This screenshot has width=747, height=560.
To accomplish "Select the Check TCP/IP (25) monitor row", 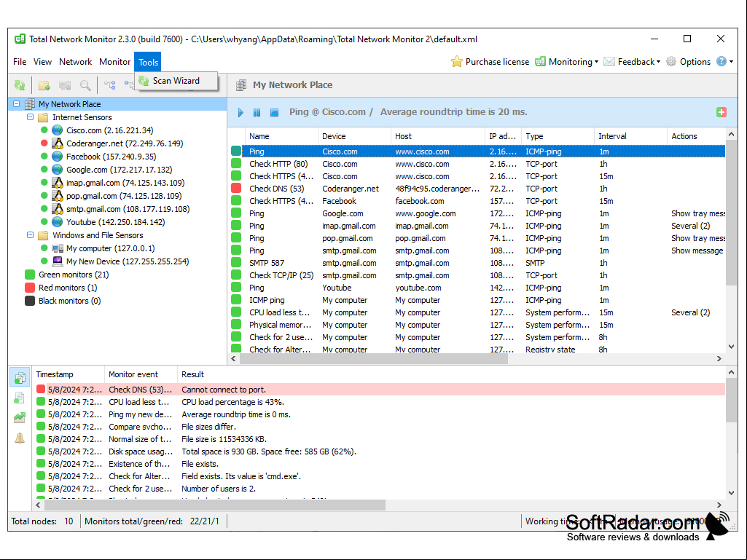I will click(x=477, y=275).
